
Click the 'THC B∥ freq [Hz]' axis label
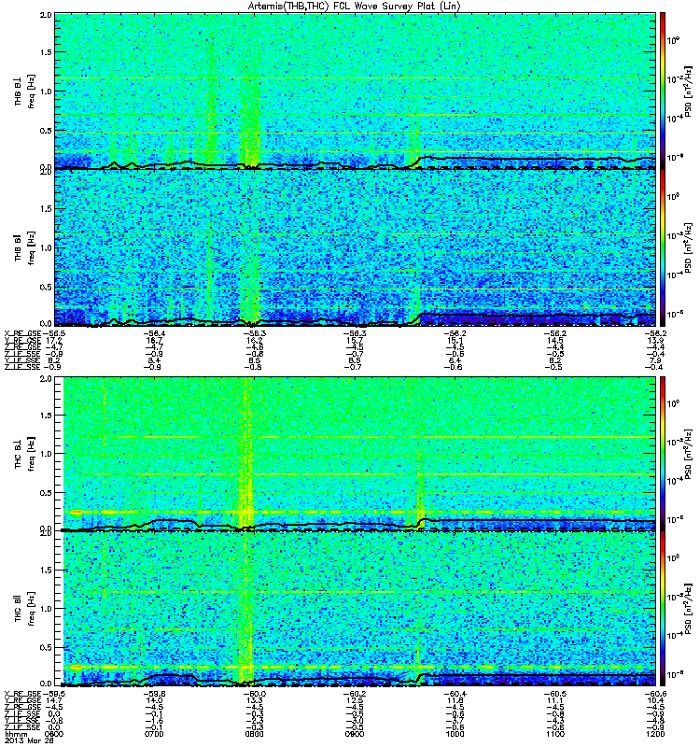point(25,608)
